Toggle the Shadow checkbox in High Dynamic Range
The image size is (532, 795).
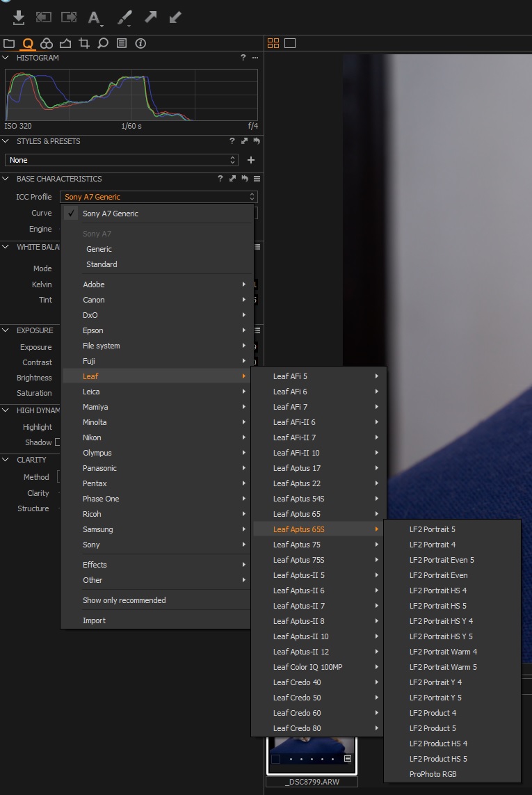(58, 442)
